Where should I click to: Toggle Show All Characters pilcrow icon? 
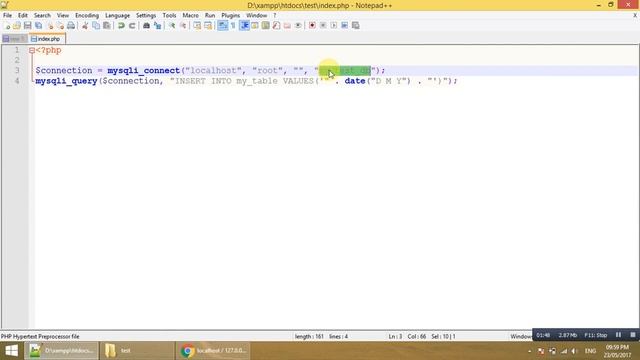(233, 26)
